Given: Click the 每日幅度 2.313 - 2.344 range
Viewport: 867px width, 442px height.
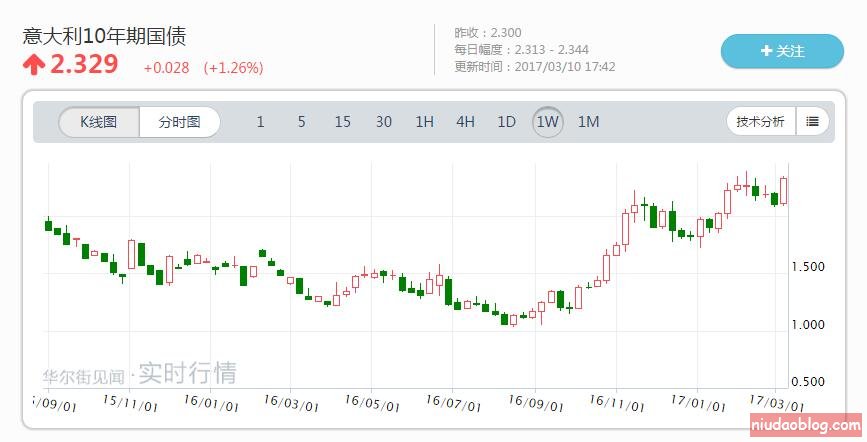Looking at the screenshot, I should tap(521, 50).
